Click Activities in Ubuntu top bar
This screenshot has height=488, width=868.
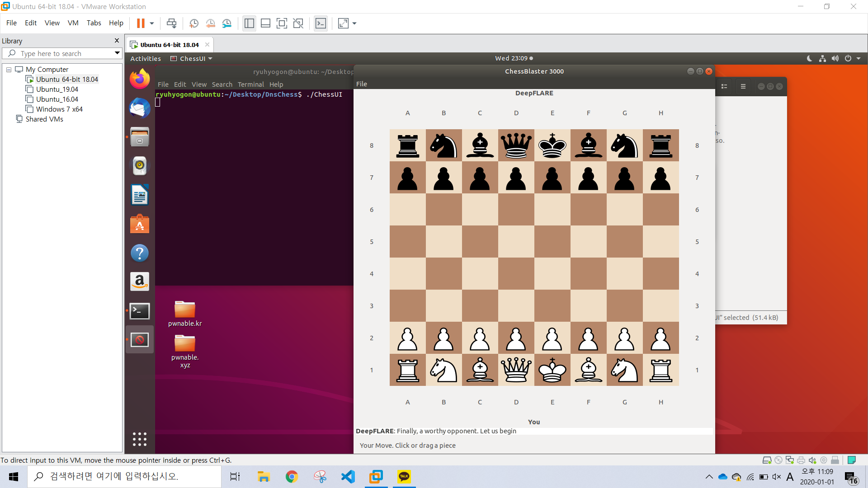tap(145, 59)
